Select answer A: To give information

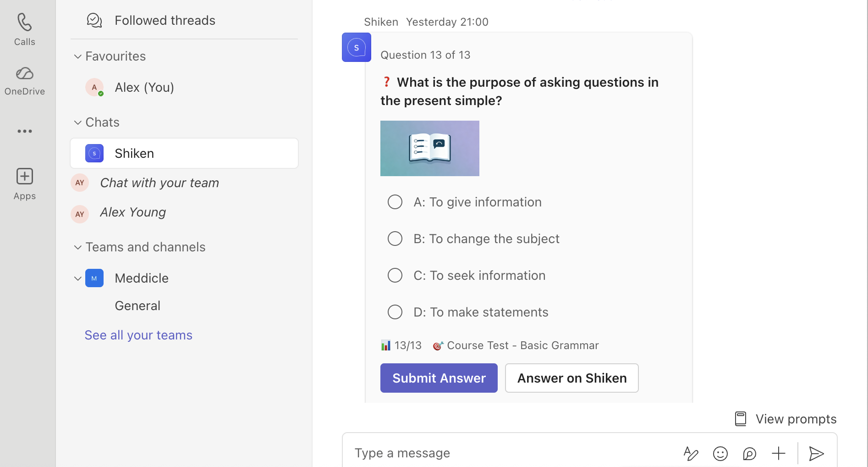click(395, 202)
